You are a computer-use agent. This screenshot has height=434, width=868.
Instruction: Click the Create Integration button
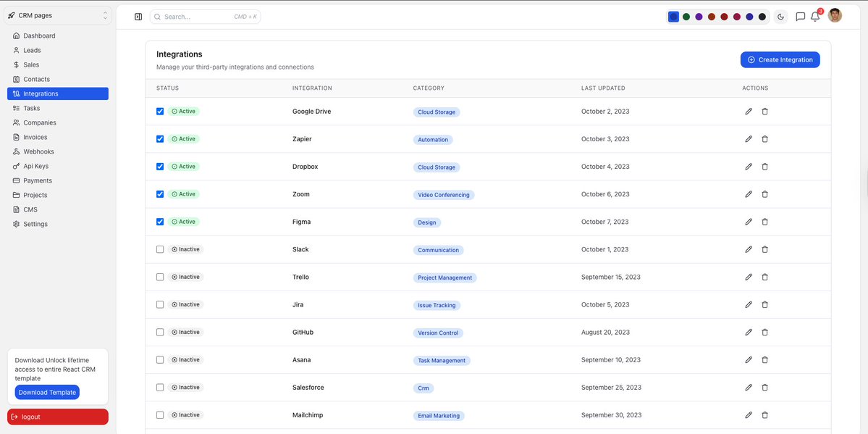780,59
